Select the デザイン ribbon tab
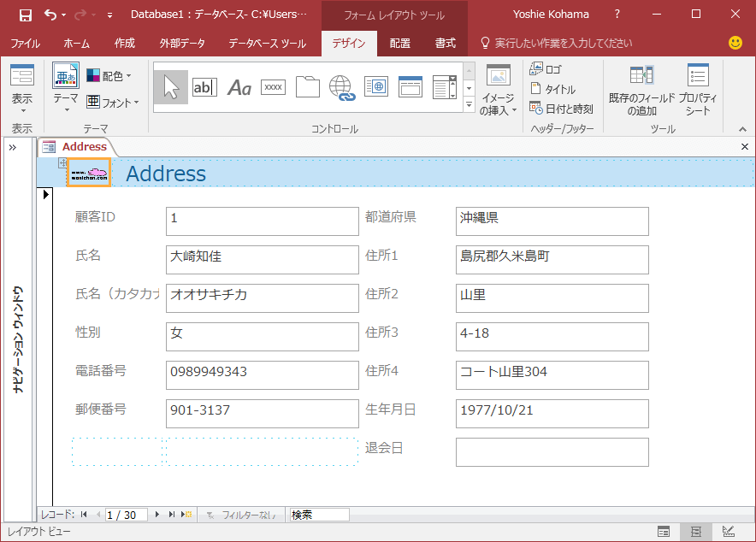Screen dimensions: 756x542 pos(349,44)
